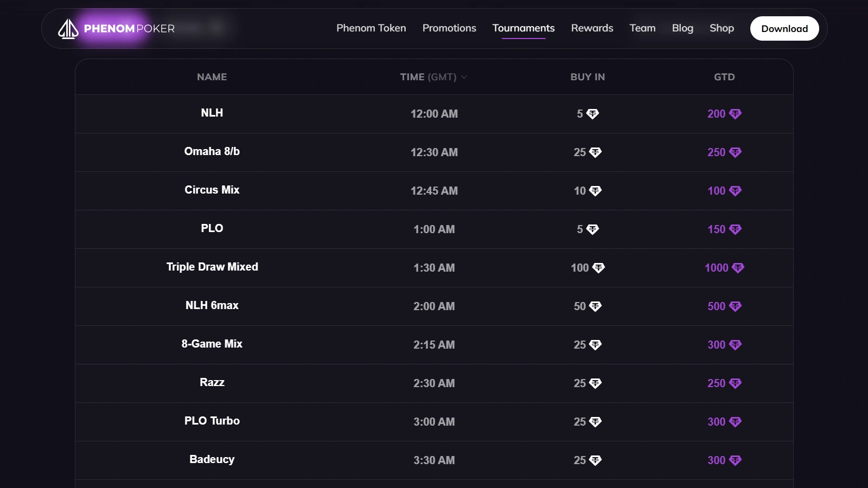Go to the Shop page

pos(722,28)
